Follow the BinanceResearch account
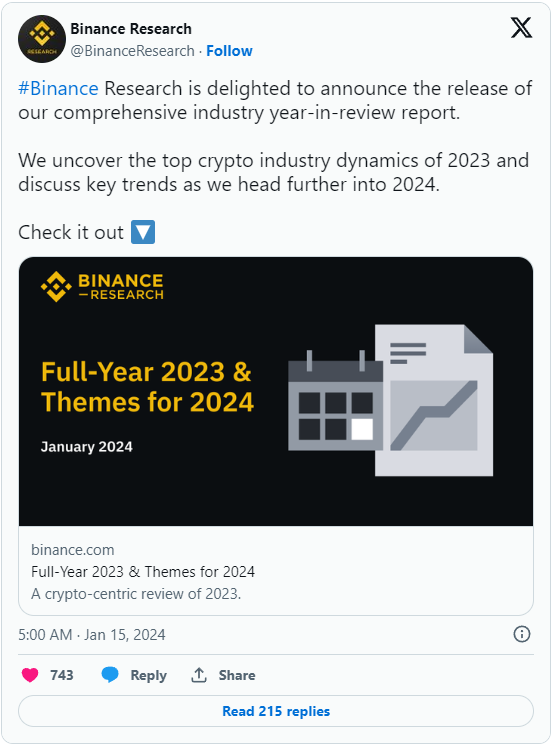Image resolution: width=554 pixels, height=746 pixels. (x=229, y=51)
